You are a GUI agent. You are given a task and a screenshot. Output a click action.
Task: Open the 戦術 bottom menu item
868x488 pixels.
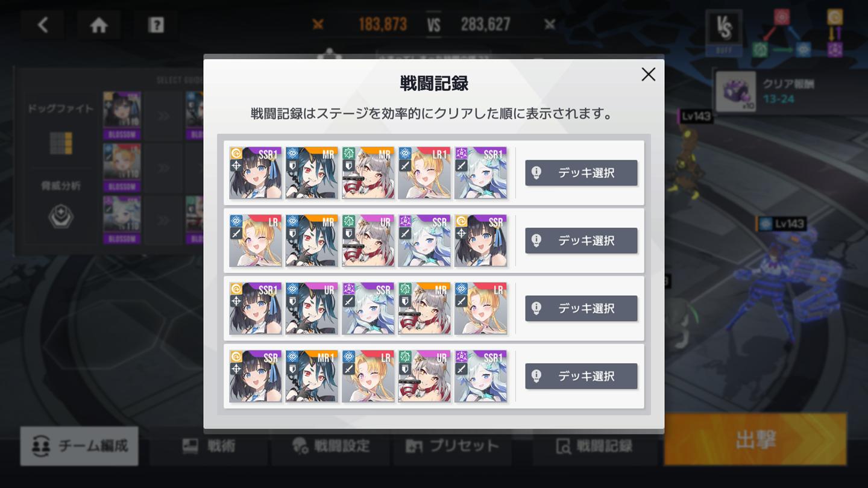tap(209, 446)
